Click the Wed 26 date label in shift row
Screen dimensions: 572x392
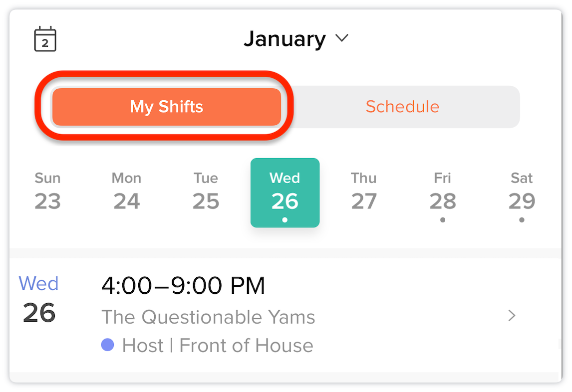[x=39, y=299]
